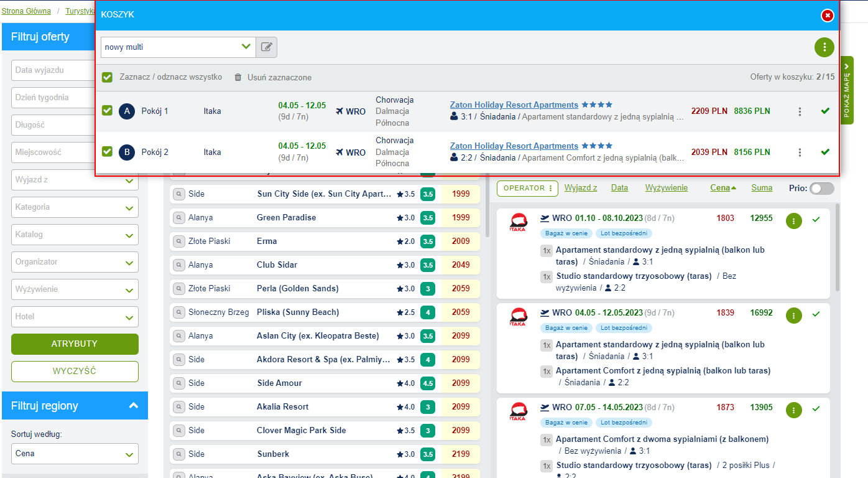Open Zaton Holiday Resort Apartments link in Pokój 1
This screenshot has width=868, height=478.
[514, 105]
